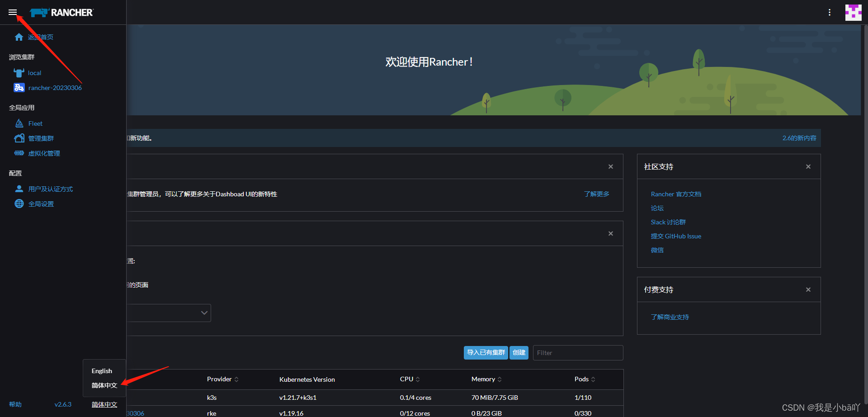The height and width of the screenshot is (417, 868).
Task: Click the k3s provider cell
Action: (x=212, y=398)
